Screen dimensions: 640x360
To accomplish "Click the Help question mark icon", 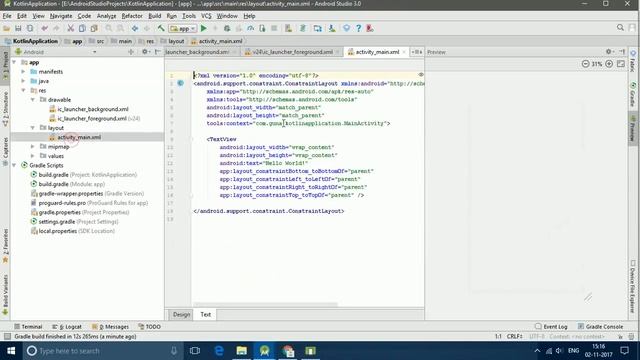I will pyautogui.click(x=358, y=29).
